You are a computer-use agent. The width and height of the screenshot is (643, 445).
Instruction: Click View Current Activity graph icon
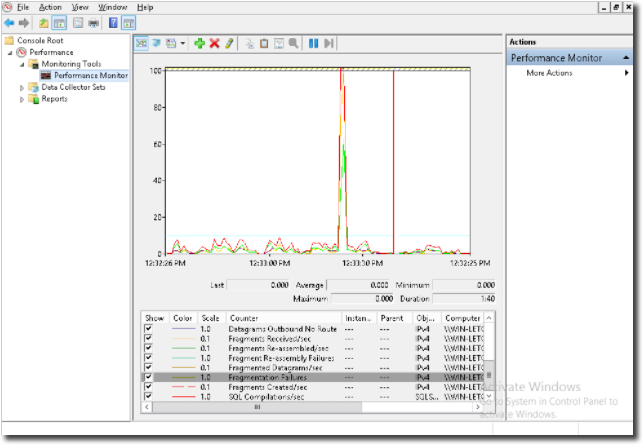pyautogui.click(x=141, y=43)
